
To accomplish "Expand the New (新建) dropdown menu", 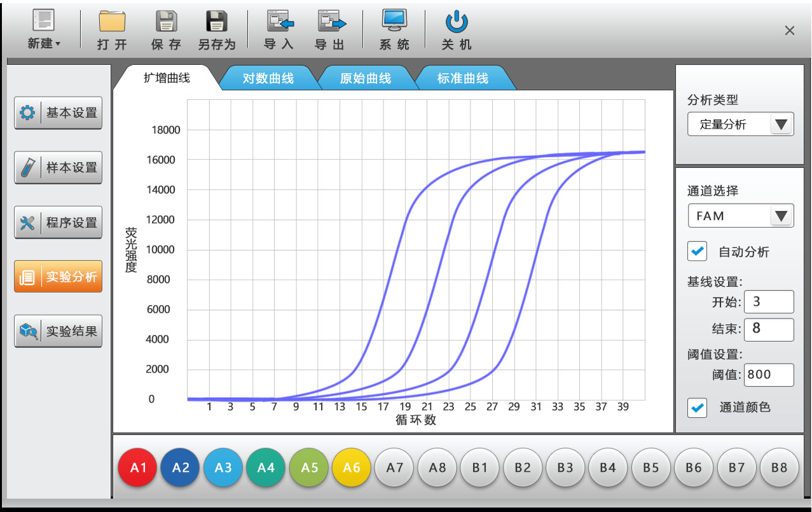I will pyautogui.click(x=44, y=43).
